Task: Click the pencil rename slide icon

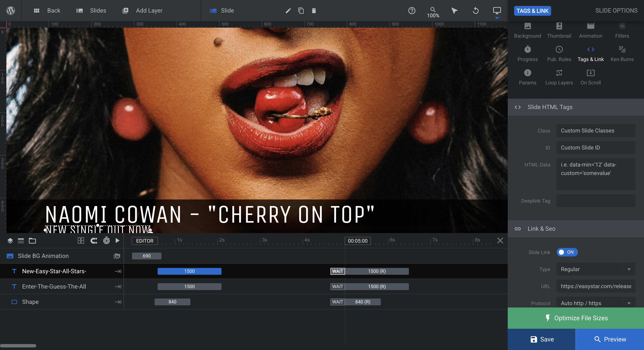Action: point(288,10)
